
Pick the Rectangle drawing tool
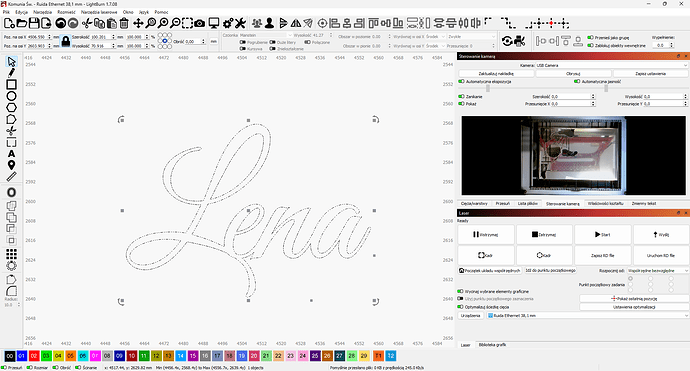(11, 84)
